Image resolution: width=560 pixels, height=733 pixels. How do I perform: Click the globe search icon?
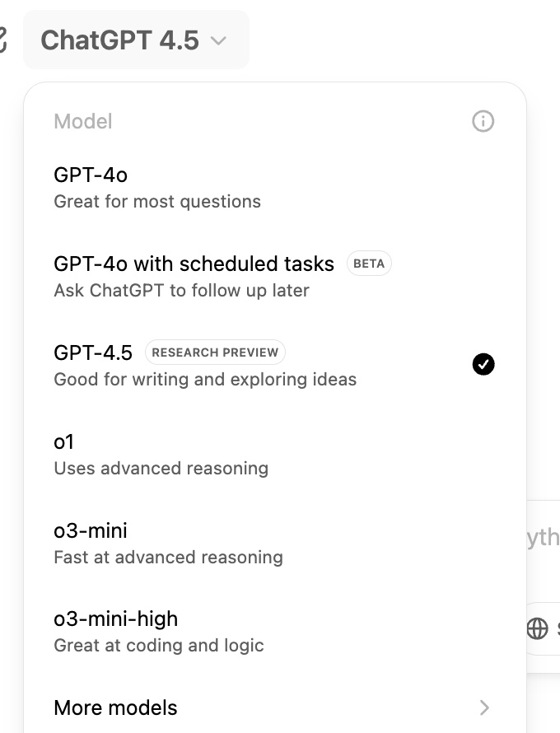pyautogui.click(x=537, y=628)
